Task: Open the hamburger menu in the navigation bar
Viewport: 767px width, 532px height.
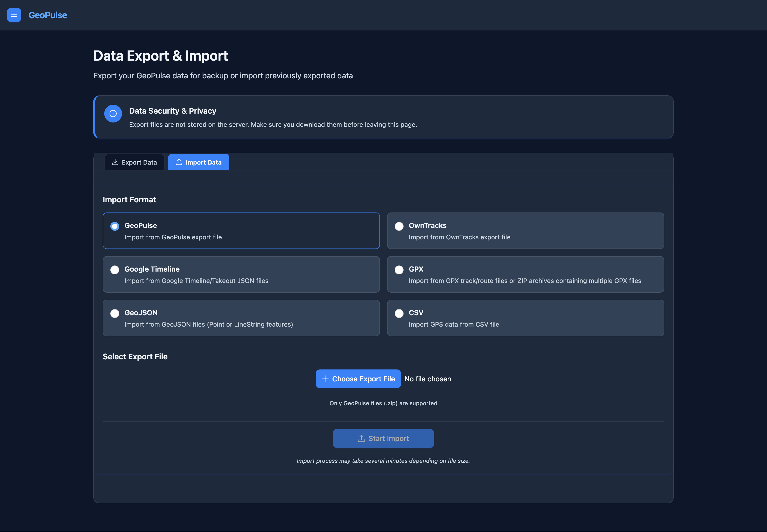Action: [x=14, y=15]
